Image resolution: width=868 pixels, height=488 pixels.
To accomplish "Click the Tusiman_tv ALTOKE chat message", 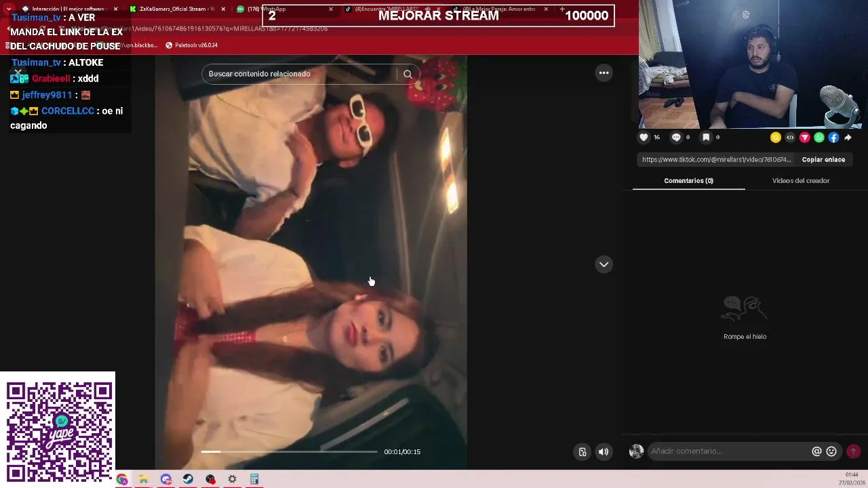I will coord(58,62).
